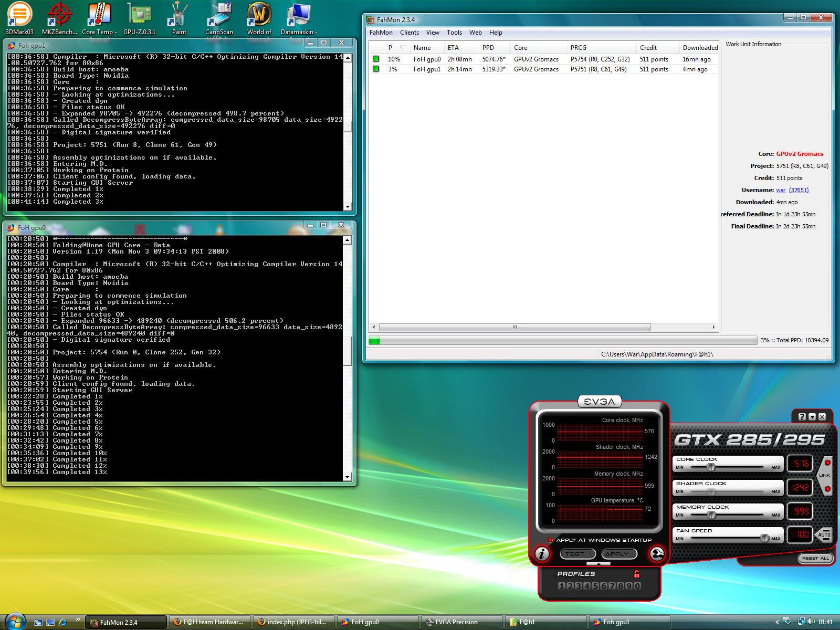This screenshot has height=630, width=840.
Task: Toggle the lower clock Link indicator light
Action: pos(827,489)
